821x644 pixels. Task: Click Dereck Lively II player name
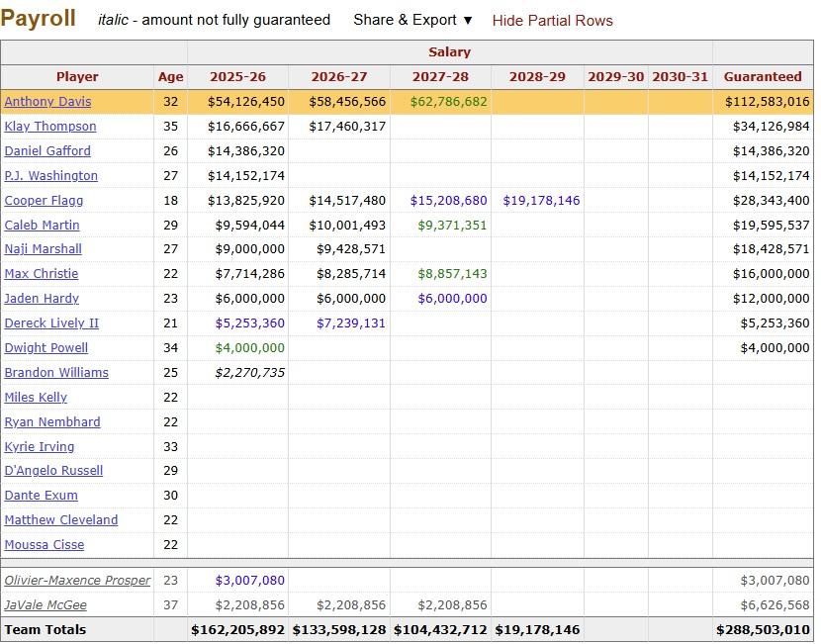tap(51, 323)
